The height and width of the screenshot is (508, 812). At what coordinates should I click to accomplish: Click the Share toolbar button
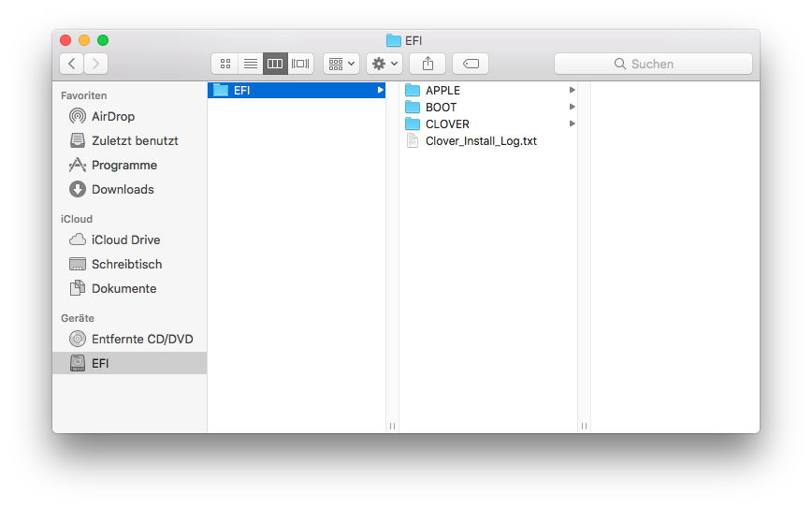[428, 64]
